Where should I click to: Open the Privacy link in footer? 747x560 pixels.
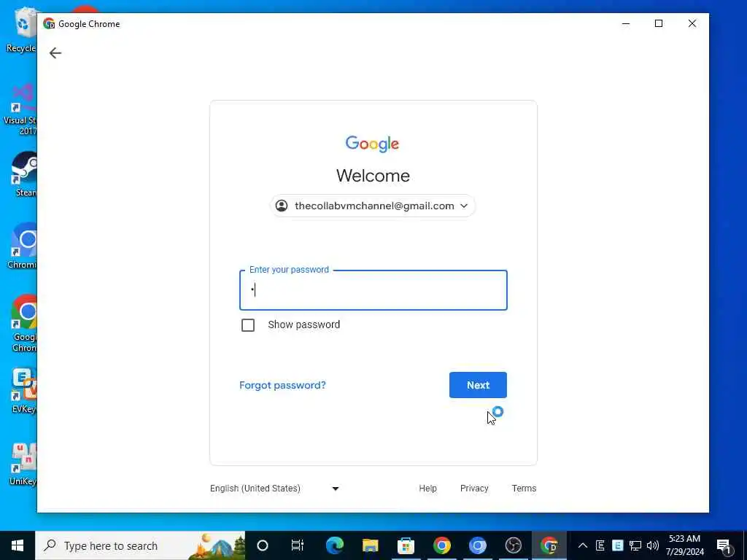pyautogui.click(x=474, y=488)
